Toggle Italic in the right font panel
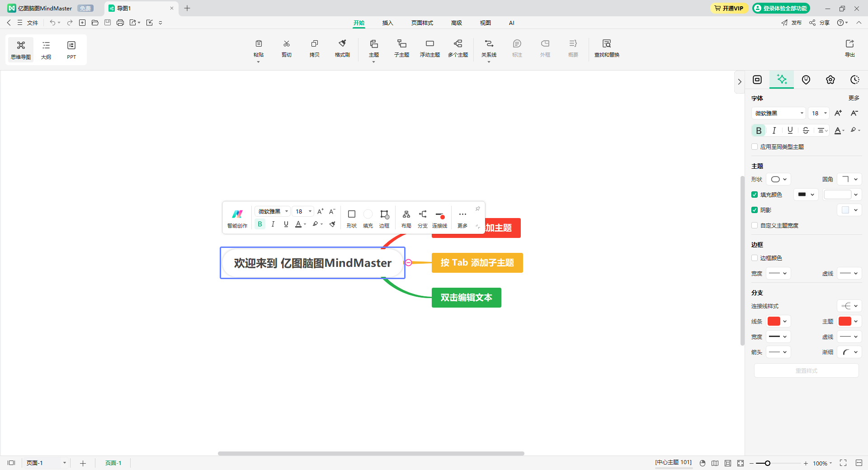 pos(774,130)
